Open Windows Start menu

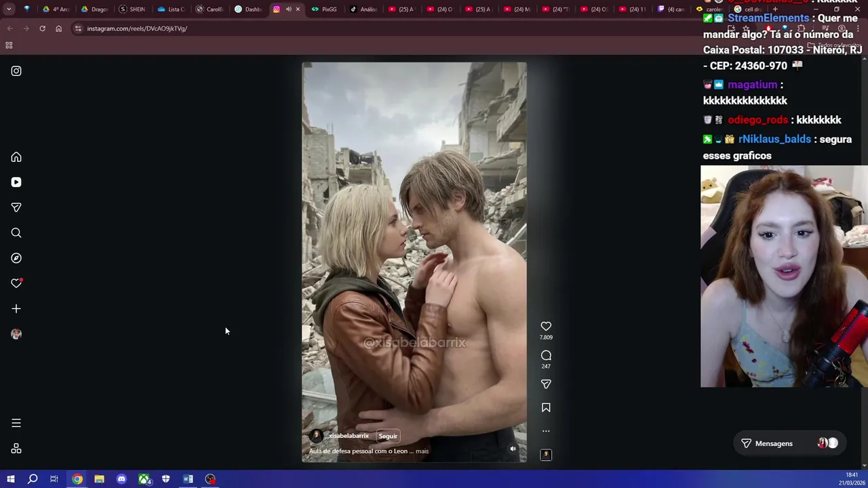click(10, 479)
